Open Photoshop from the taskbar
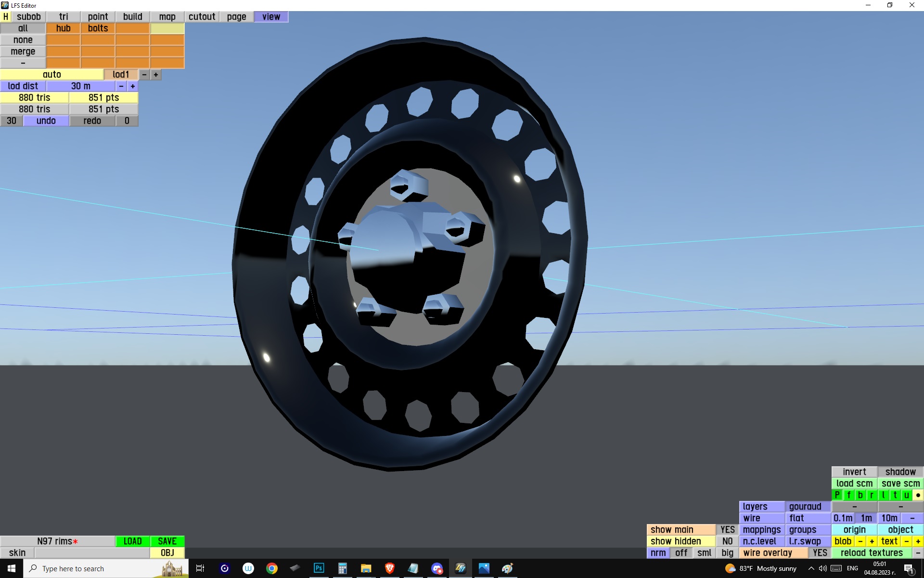924x578 pixels. 319,568
